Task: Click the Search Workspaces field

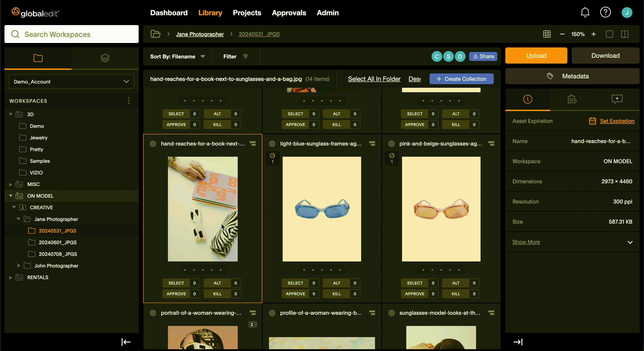Action: tap(72, 34)
